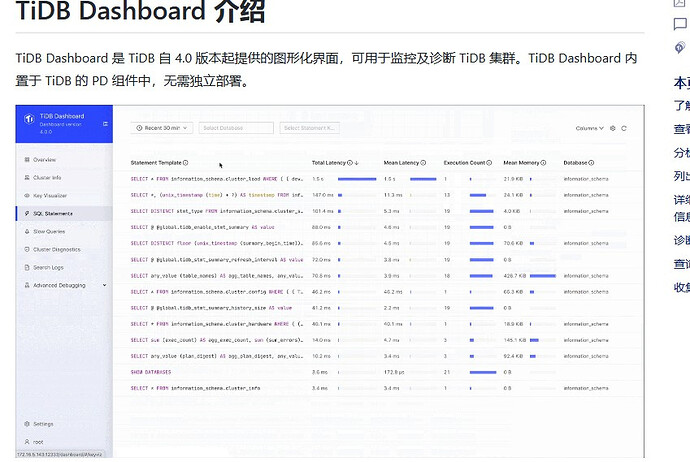Click the Total Latency info icon
Screen dimensions: 690x462
(350, 163)
